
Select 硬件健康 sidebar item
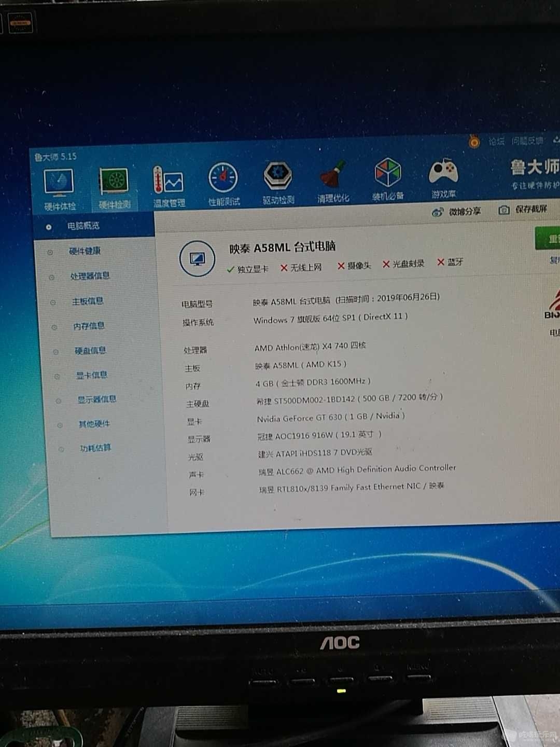(x=85, y=251)
